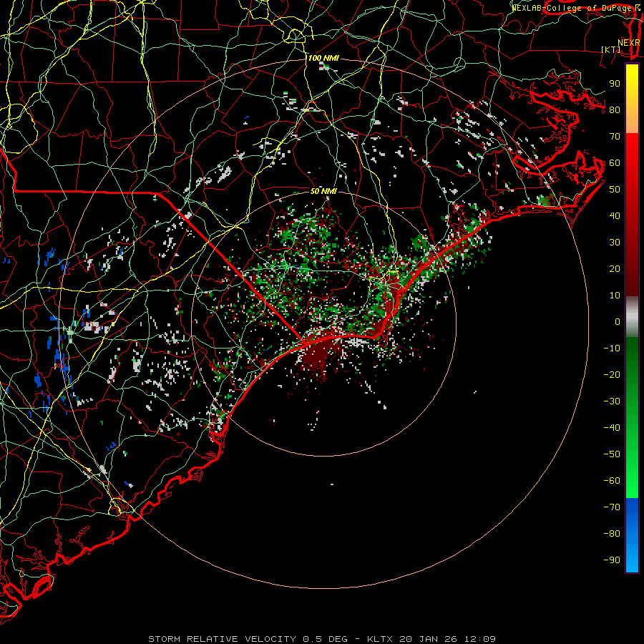Click the "10" velocity scale label
This screenshot has height=644, width=644.
(x=615, y=296)
